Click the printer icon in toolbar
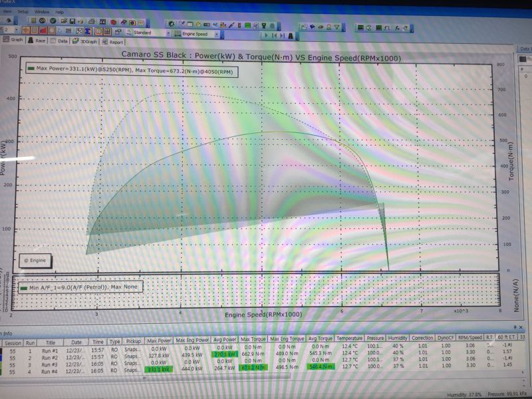The height and width of the screenshot is (399, 532). (x=91, y=21)
